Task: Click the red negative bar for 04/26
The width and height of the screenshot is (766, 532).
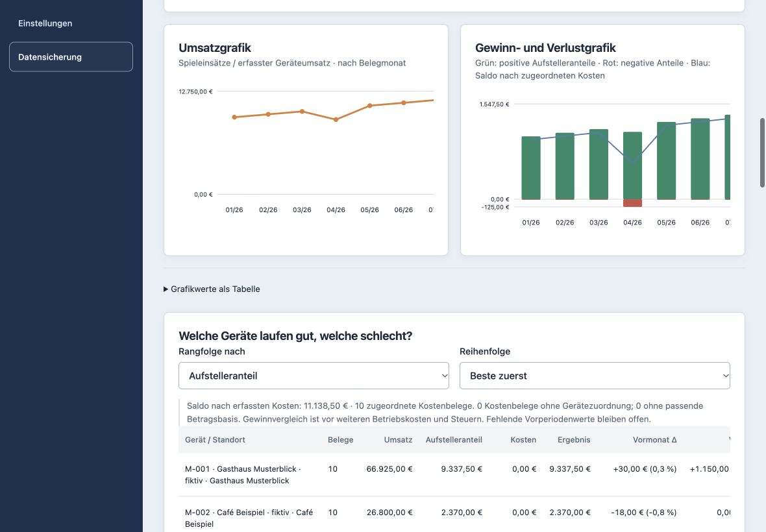Action: click(632, 203)
